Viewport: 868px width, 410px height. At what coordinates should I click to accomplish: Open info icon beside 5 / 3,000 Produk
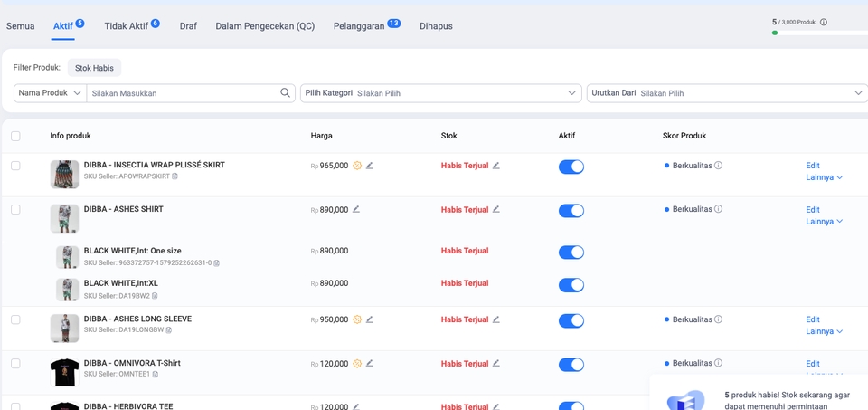[823, 22]
